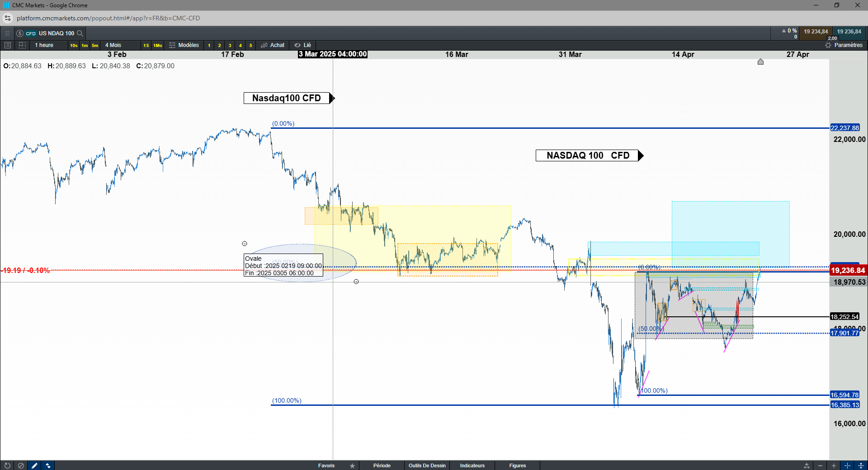Load chart template 3
The width and height of the screenshot is (868, 470).
click(230, 45)
